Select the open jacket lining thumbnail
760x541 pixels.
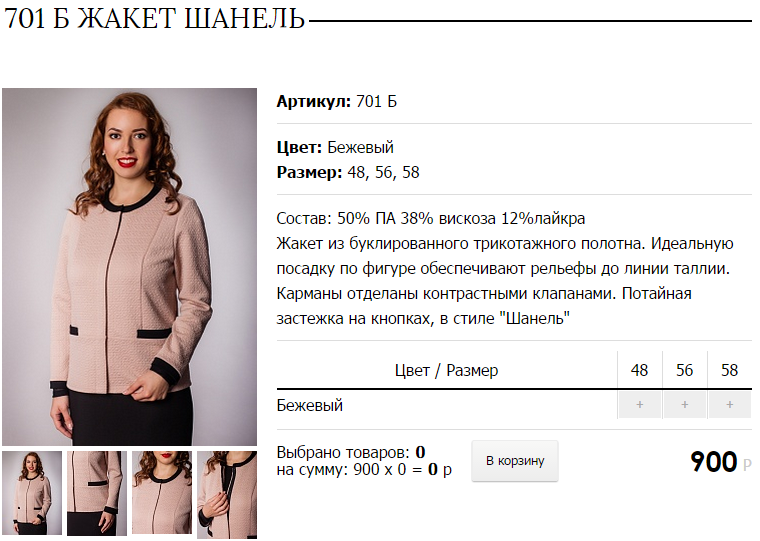coord(227,495)
